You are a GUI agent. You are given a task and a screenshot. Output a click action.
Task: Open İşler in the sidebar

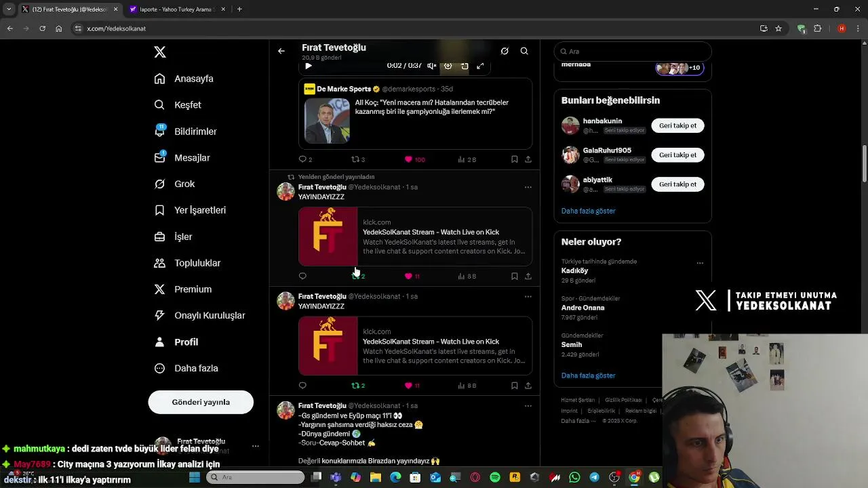pyautogui.click(x=173, y=237)
